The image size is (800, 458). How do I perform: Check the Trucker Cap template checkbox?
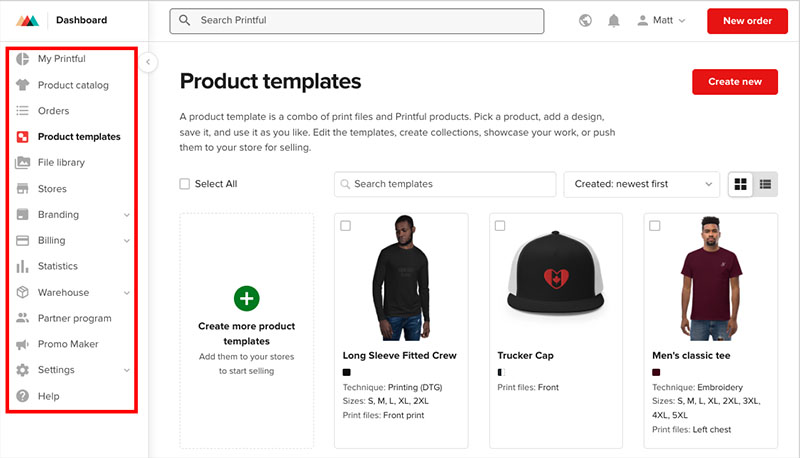pyautogui.click(x=500, y=225)
